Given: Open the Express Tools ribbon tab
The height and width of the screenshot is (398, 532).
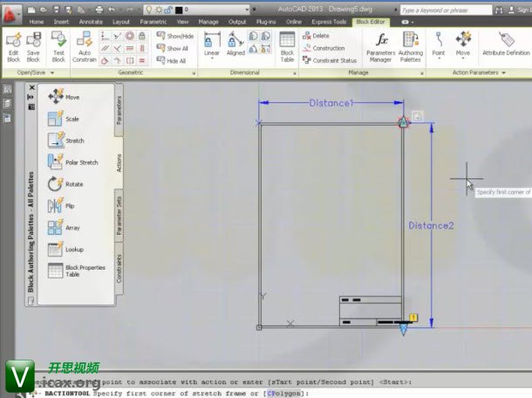Looking at the screenshot, I should pyautogui.click(x=329, y=22).
